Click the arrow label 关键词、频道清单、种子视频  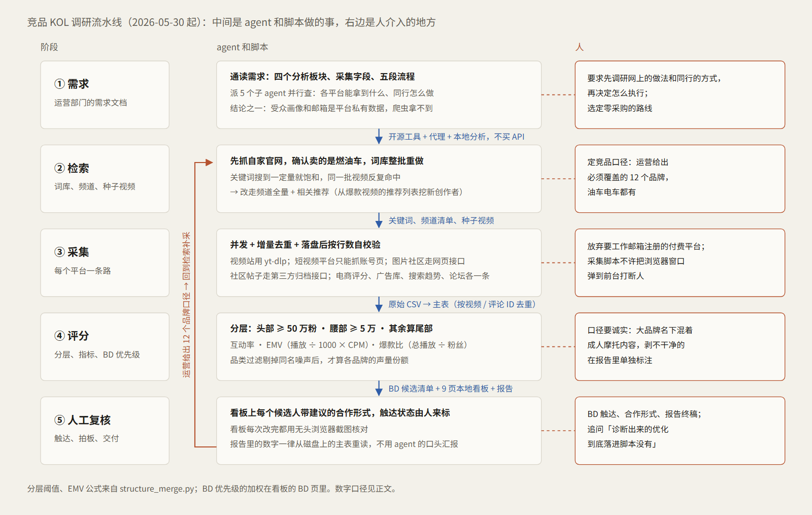(441, 220)
